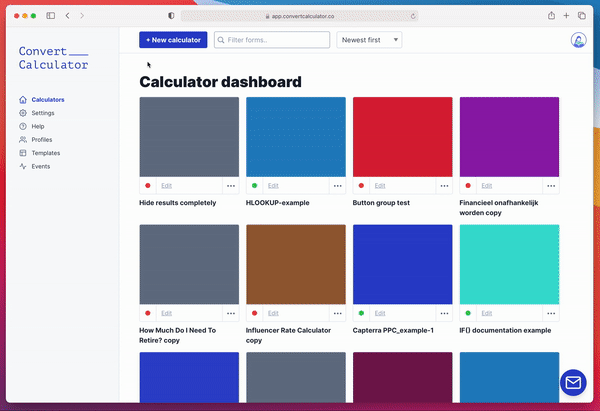
Task: Open the purple Financieel onafhankelijk worden thumbnail
Action: pos(509,137)
